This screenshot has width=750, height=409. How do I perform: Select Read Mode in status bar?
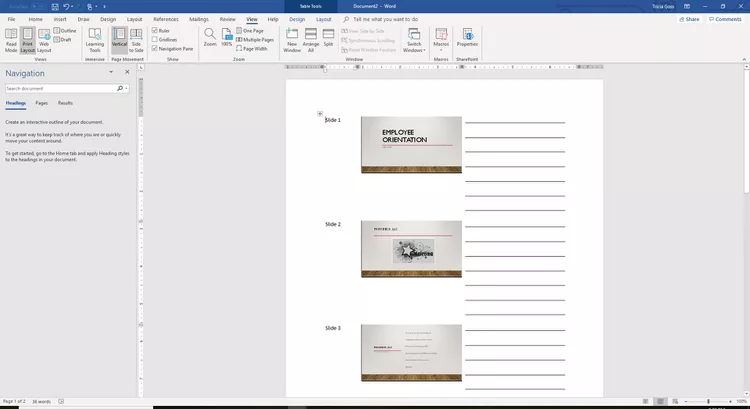[645, 401]
